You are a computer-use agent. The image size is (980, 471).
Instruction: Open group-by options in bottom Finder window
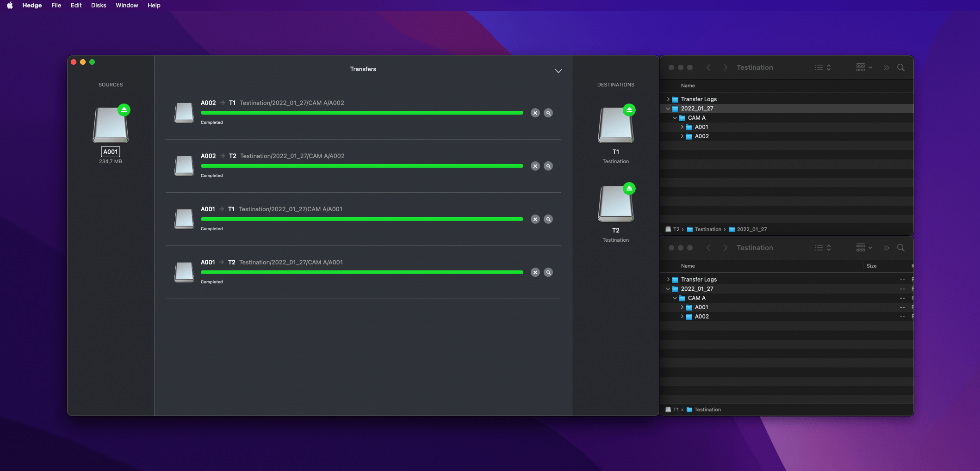863,248
